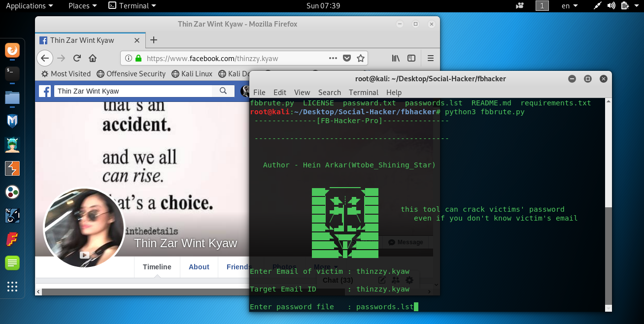
Task: Switch workspace indicator 1
Action: 542,6
